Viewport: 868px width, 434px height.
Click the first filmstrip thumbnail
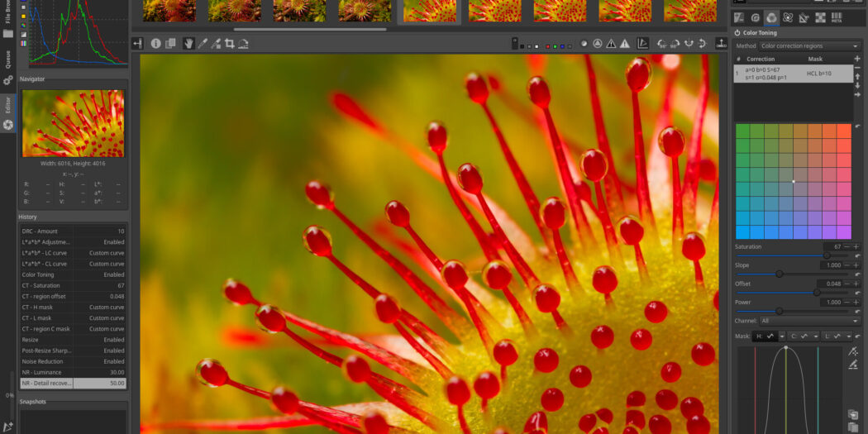point(169,11)
